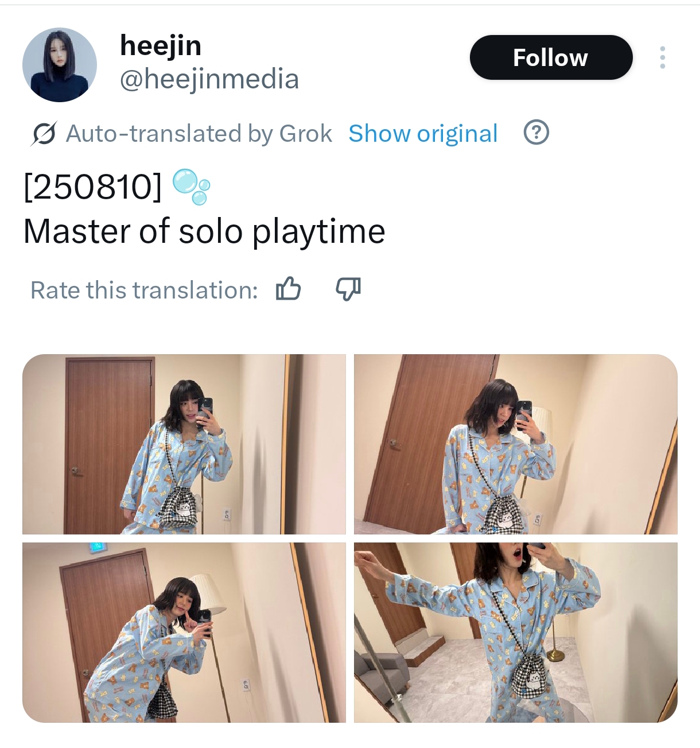700x748 pixels.
Task: Open the translation help question mark icon
Action: [536, 133]
